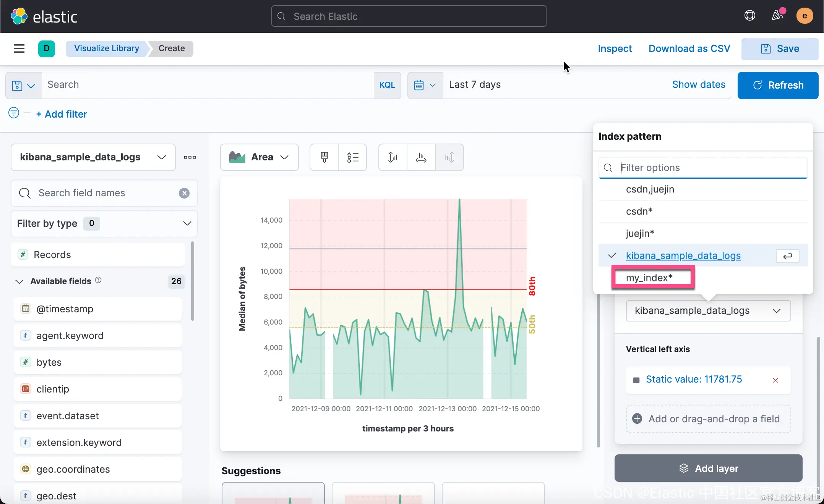The width and height of the screenshot is (824, 504).
Task: Remove the Static value dimension
Action: 775,380
